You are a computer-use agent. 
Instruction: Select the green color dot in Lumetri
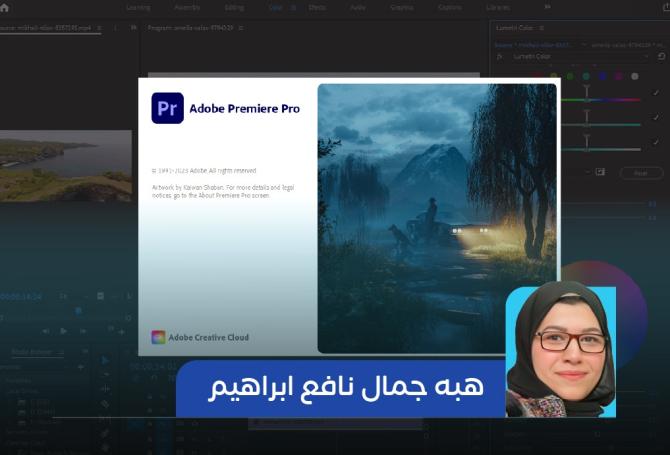(x=570, y=76)
